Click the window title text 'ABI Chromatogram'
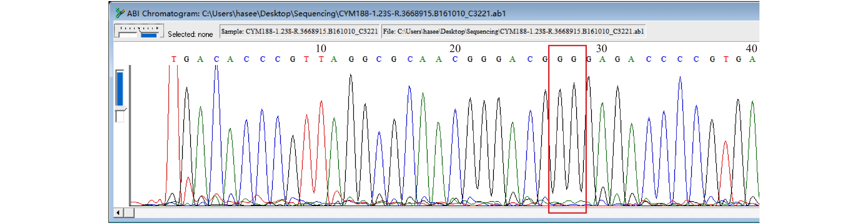Screen dimensions: 868x224 tap(163, 14)
